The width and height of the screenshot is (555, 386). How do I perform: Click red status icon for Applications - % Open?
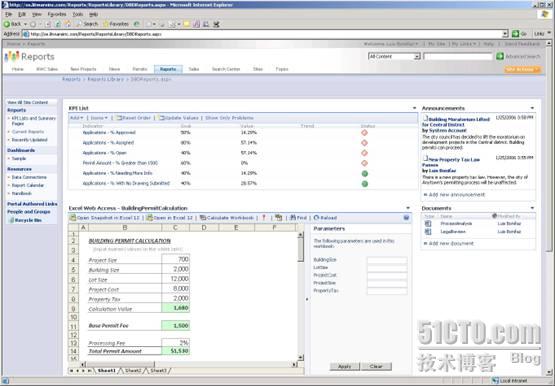[x=364, y=153]
